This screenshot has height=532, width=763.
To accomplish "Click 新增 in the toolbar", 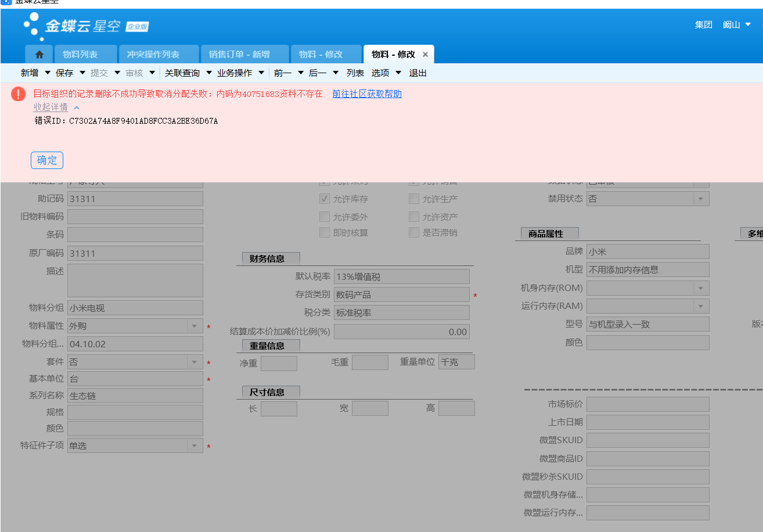I will (30, 73).
